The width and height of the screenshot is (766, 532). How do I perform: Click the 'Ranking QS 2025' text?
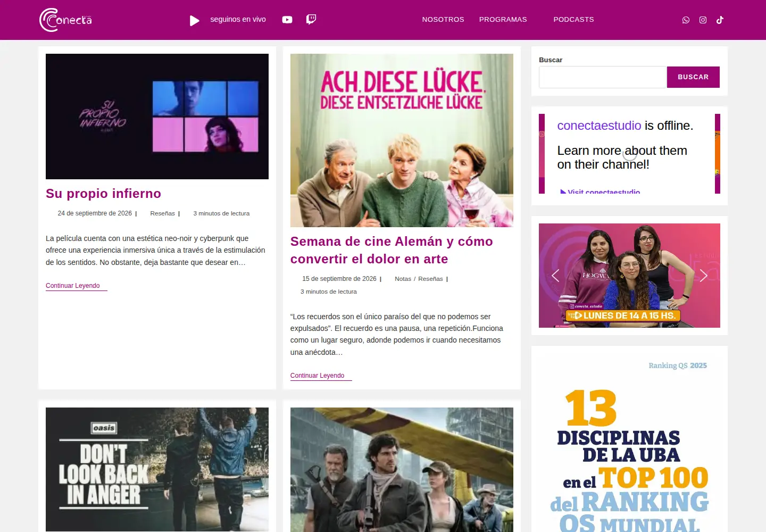(678, 365)
